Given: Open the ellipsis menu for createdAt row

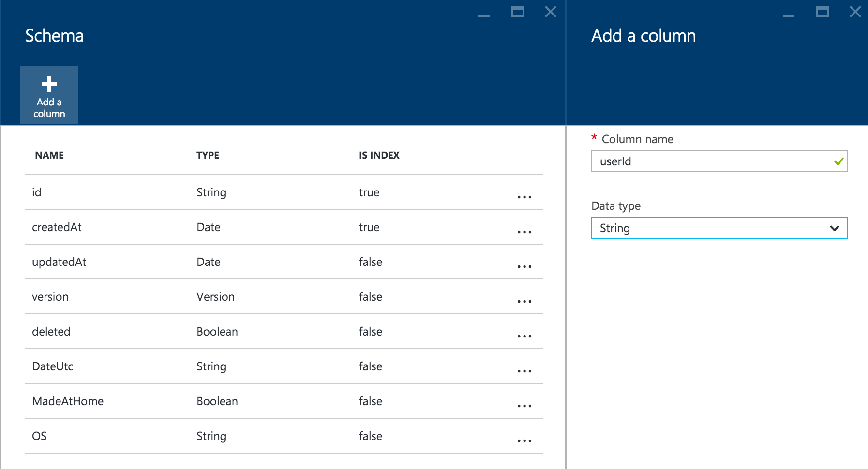Looking at the screenshot, I should 524,232.
